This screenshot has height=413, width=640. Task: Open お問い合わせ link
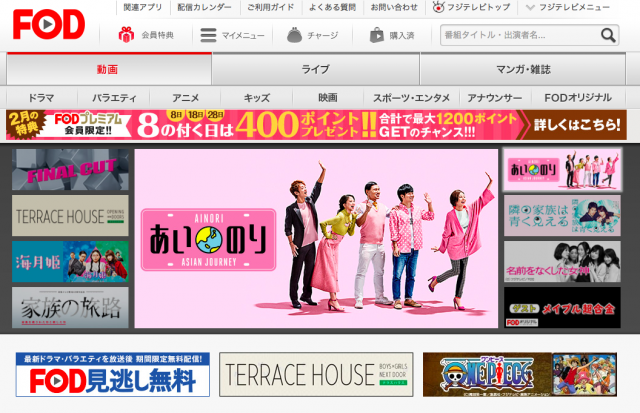pos(394,7)
